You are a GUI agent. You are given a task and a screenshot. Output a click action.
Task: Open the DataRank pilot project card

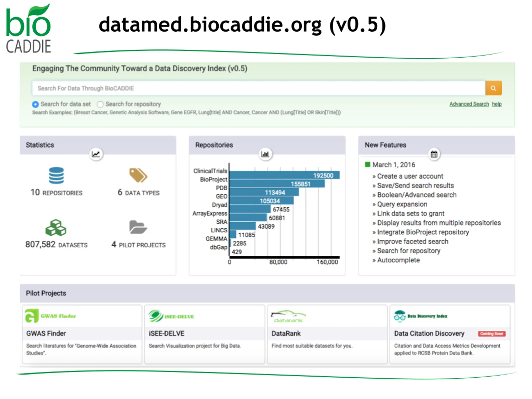[x=327, y=334]
